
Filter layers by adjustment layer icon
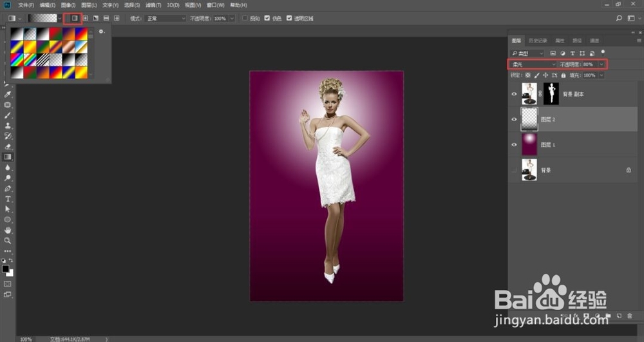tap(563, 53)
